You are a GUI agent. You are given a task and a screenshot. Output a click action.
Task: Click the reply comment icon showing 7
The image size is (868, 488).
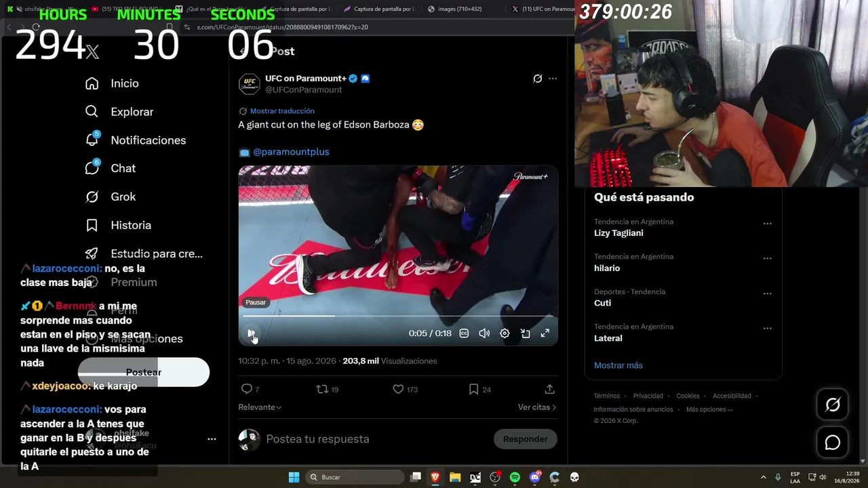click(x=250, y=389)
